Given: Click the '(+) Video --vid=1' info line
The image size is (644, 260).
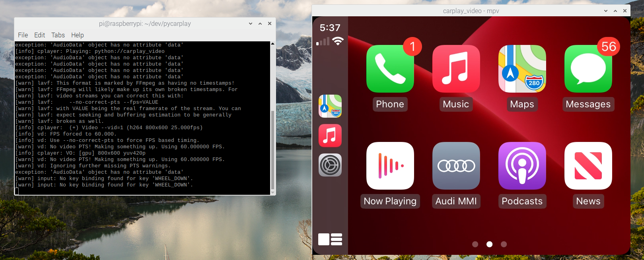Looking at the screenshot, I should 109,128.
